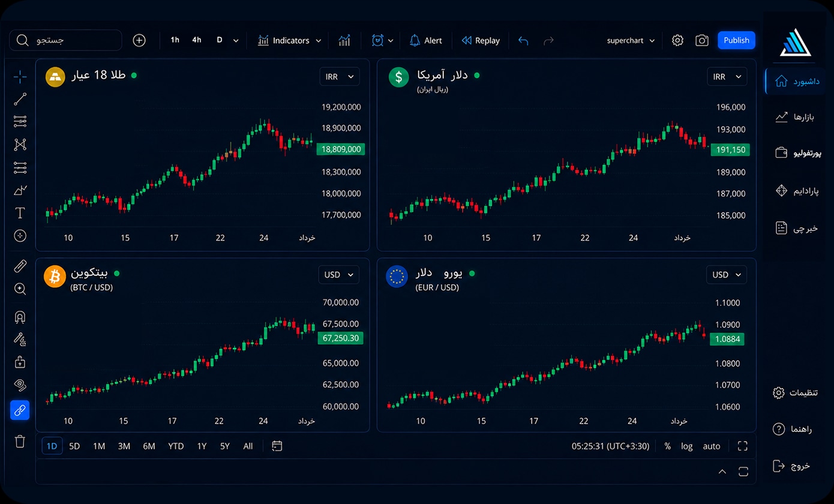Toggle the lock drawings tool
The width and height of the screenshot is (834, 504).
pos(20,362)
